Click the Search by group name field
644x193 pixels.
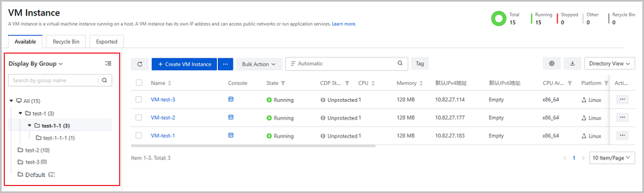click(53, 80)
